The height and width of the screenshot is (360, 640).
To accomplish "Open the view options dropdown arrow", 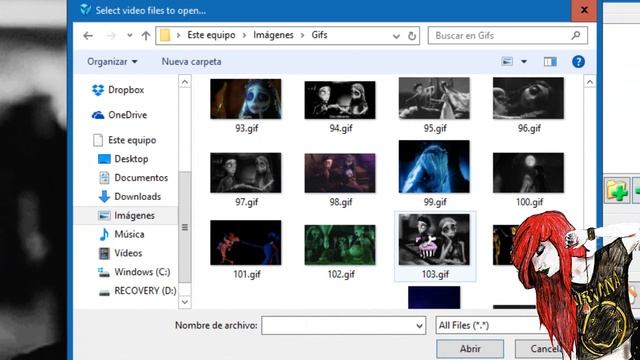I will click(524, 62).
